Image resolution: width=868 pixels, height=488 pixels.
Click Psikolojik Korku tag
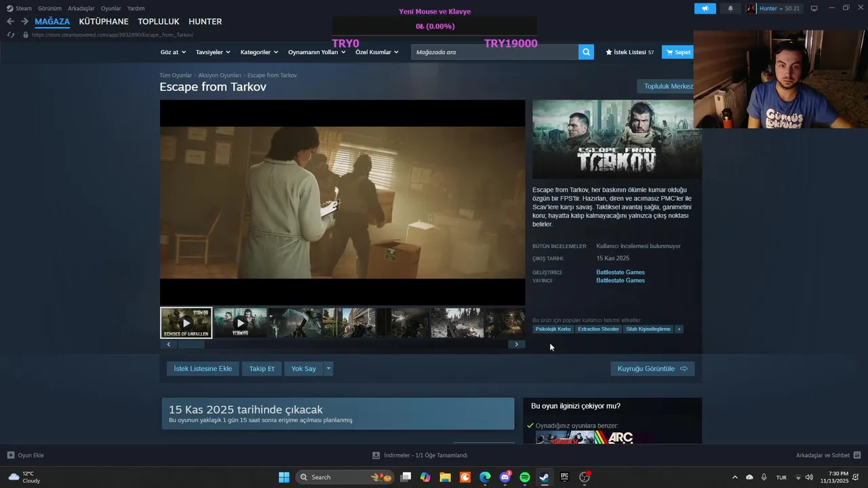coord(553,329)
